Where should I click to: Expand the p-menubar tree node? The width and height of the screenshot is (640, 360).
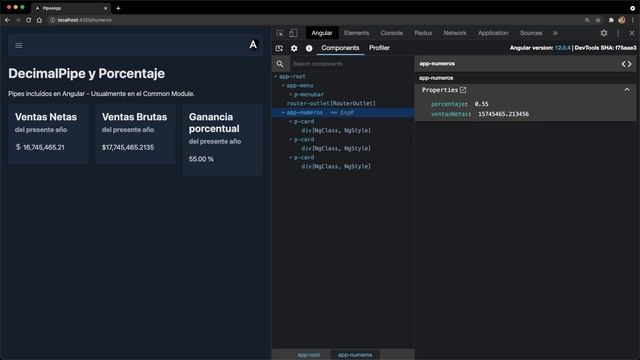point(291,94)
